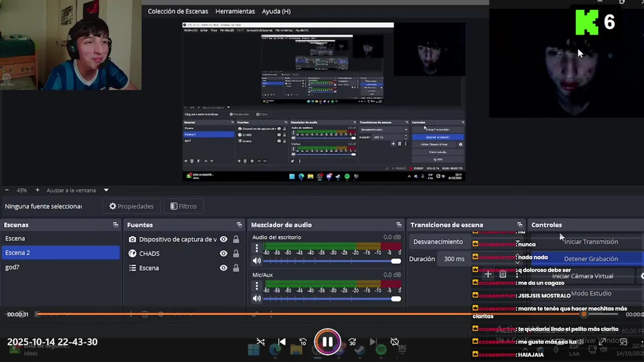The height and width of the screenshot is (362, 644).
Task: Rewind ten seconds in the player
Action: 303,342
